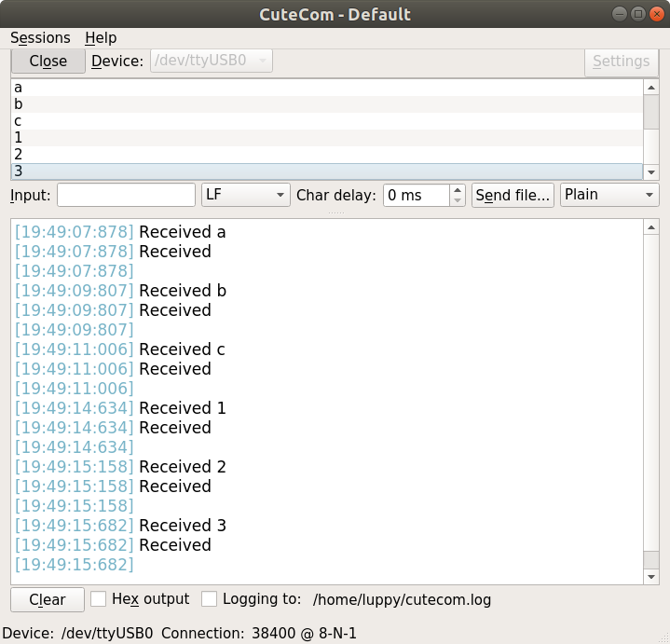Click the last timestamp [19:49:15:682]
Viewport: 670px width, 644px height.
75,565
